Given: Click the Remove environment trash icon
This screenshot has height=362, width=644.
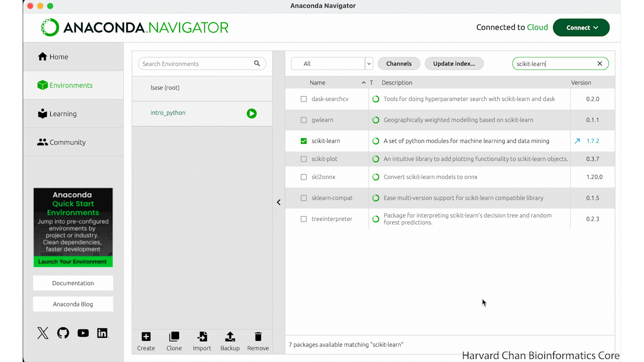Looking at the screenshot, I should tap(258, 337).
